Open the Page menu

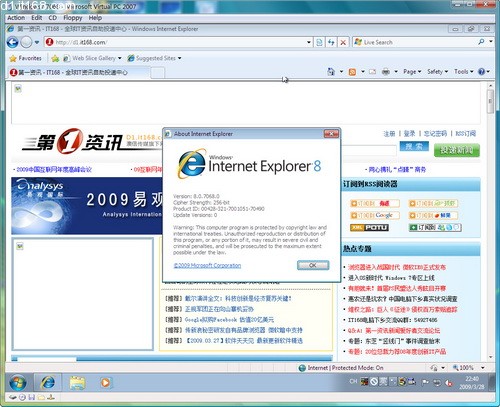412,72
